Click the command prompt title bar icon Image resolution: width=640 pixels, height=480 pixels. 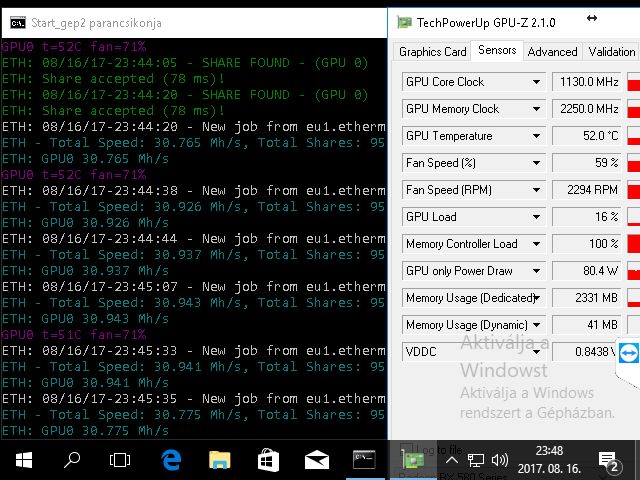tap(18, 23)
